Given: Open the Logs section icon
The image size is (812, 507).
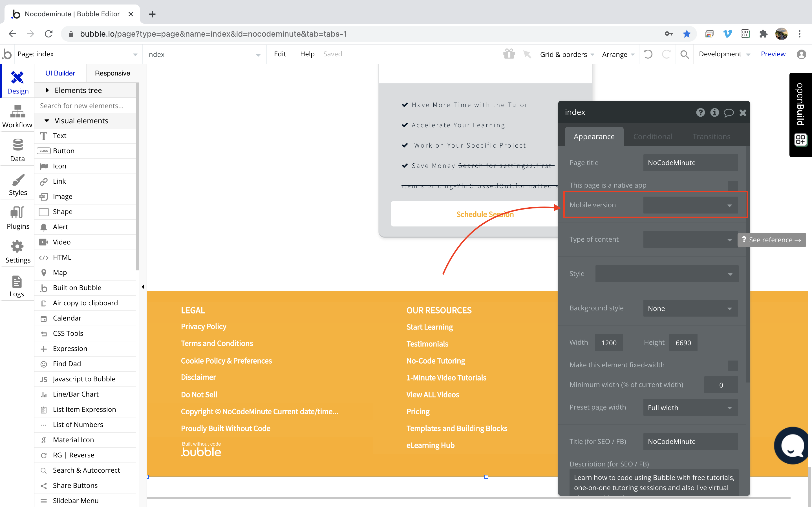Looking at the screenshot, I should click(17, 282).
